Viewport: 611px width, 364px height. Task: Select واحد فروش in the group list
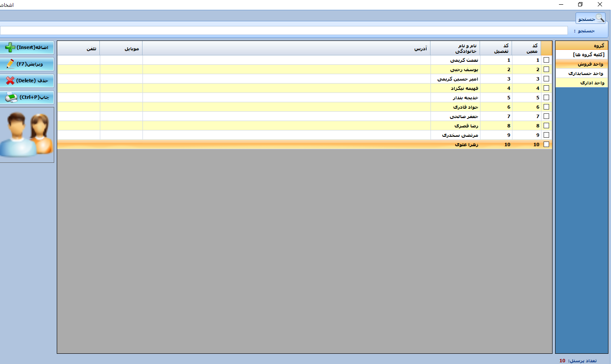pyautogui.click(x=590, y=64)
